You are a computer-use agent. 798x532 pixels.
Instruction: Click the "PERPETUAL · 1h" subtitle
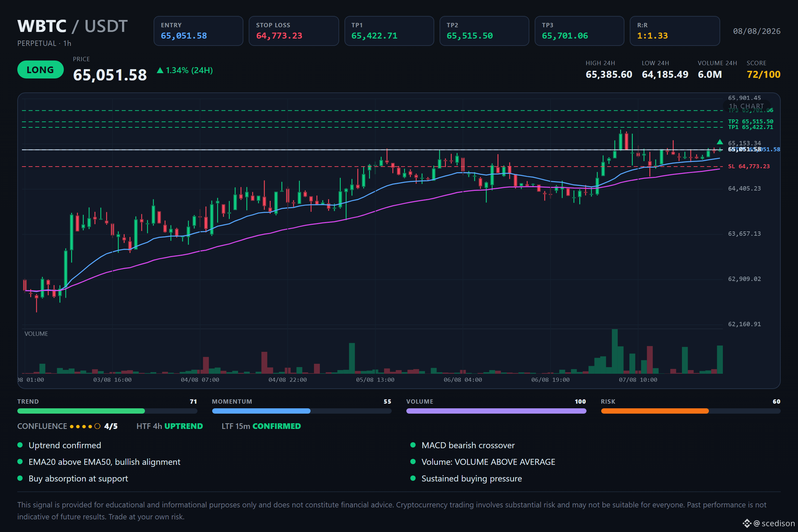45,44
